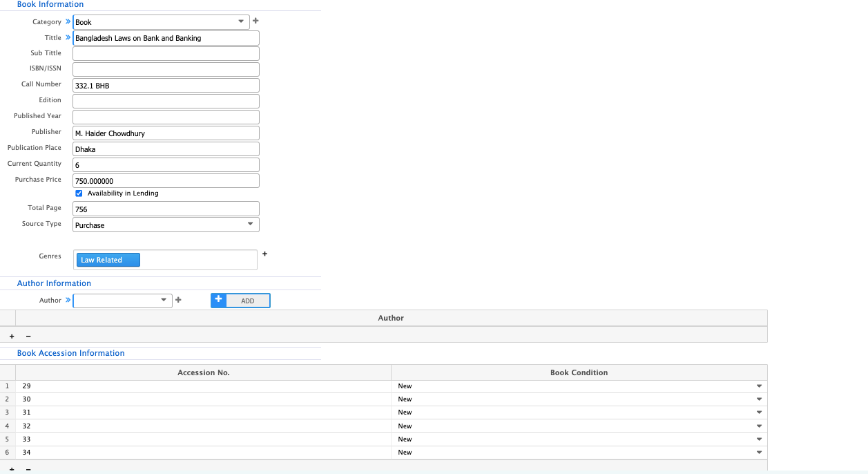Viewport: 868px width, 474px height.
Task: Click the plus icon next to Genres box
Action: [x=264, y=254]
